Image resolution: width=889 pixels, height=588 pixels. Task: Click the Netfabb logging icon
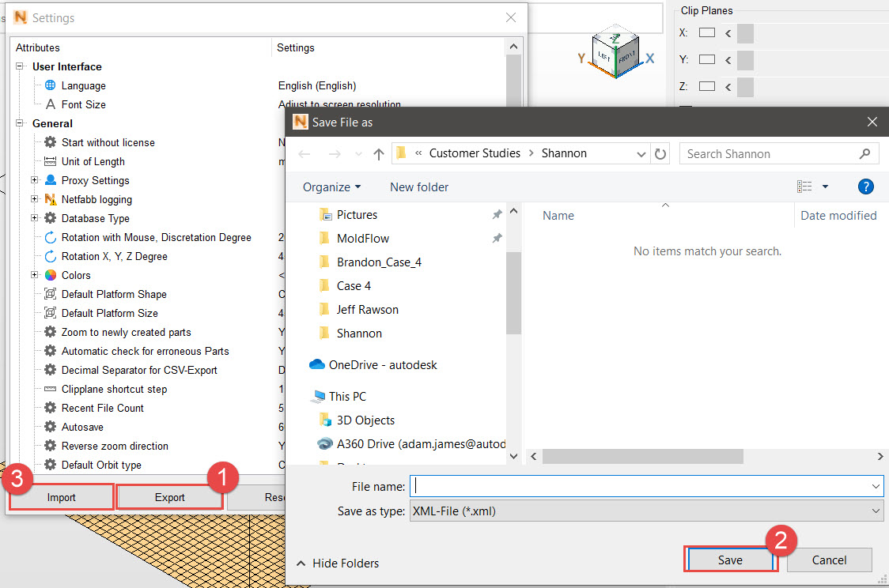point(51,199)
